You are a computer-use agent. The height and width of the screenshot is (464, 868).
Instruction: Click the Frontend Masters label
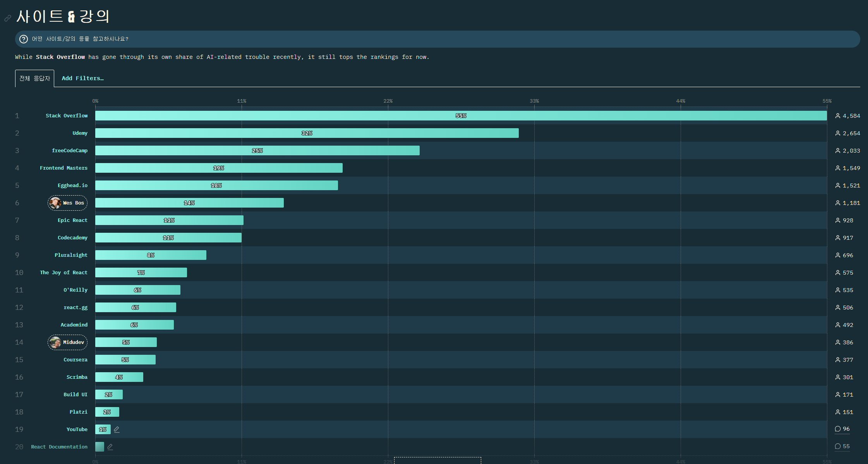point(63,168)
